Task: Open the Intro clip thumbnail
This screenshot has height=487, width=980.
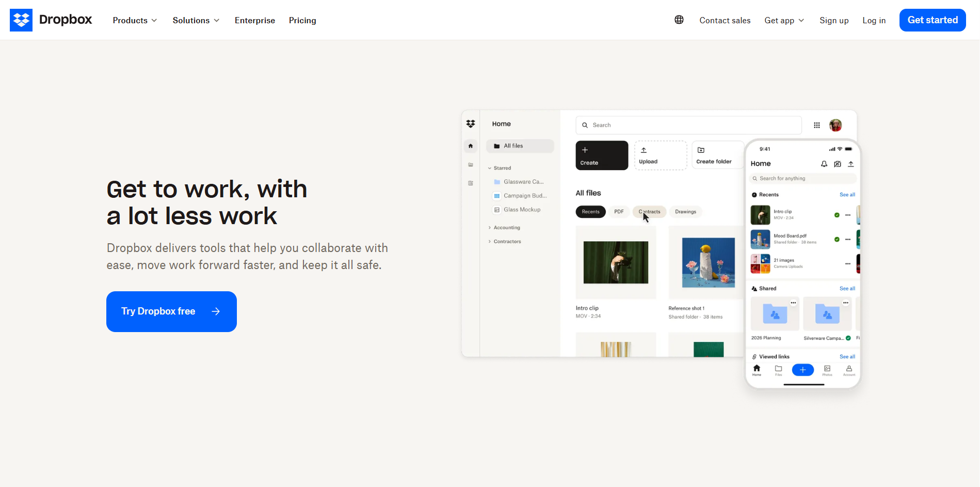Action: (x=616, y=262)
